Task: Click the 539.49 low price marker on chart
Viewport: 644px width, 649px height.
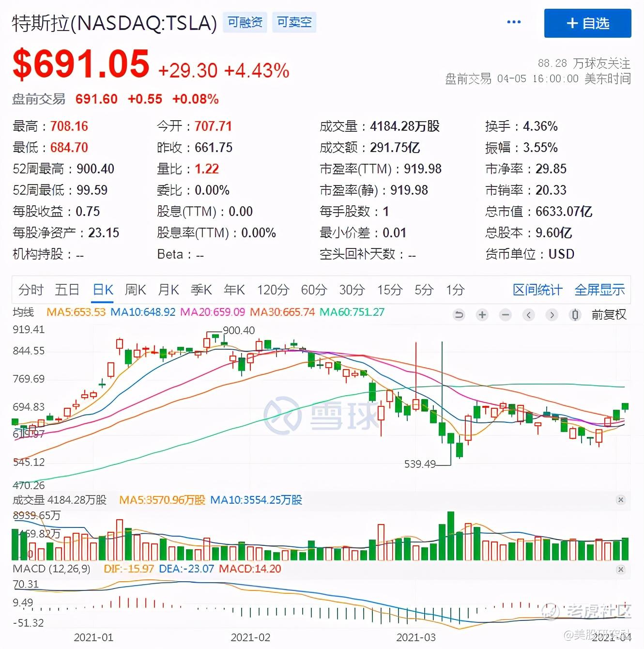Action: coord(420,464)
